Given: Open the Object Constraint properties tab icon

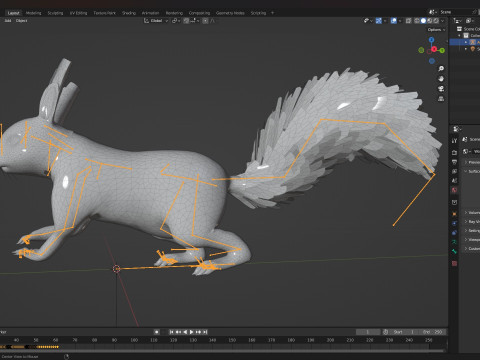Looking at the screenshot, I should coord(454,233).
